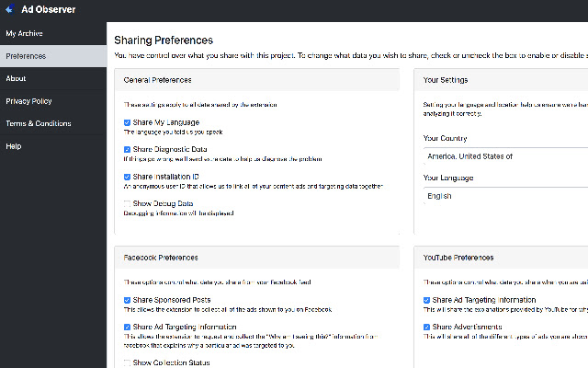
Task: Click the Your Language label
Action: 448,178
